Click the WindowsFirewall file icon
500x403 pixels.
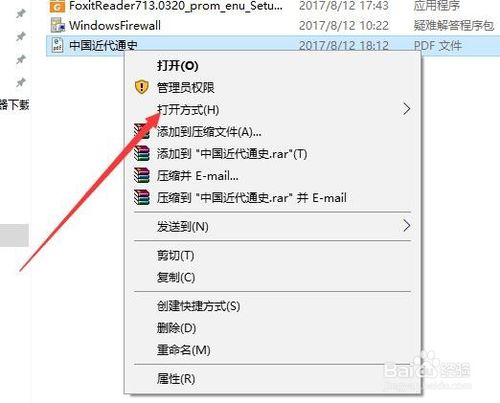click(57, 25)
